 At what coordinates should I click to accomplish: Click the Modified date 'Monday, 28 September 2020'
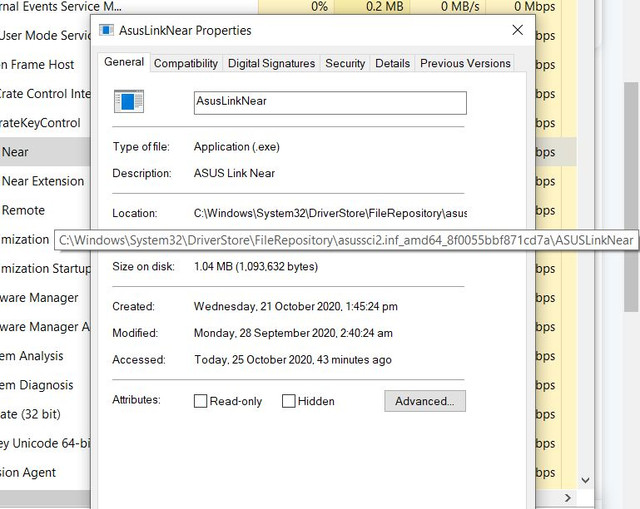[293, 333]
